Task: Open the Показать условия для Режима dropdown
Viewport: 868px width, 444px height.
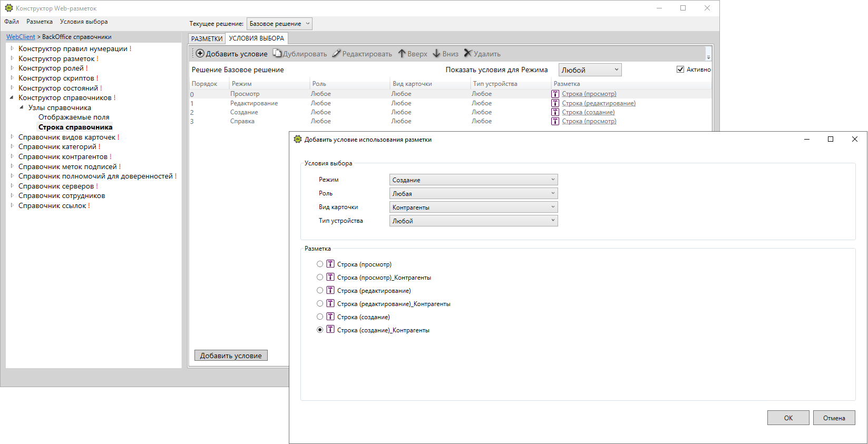Action: click(x=590, y=70)
